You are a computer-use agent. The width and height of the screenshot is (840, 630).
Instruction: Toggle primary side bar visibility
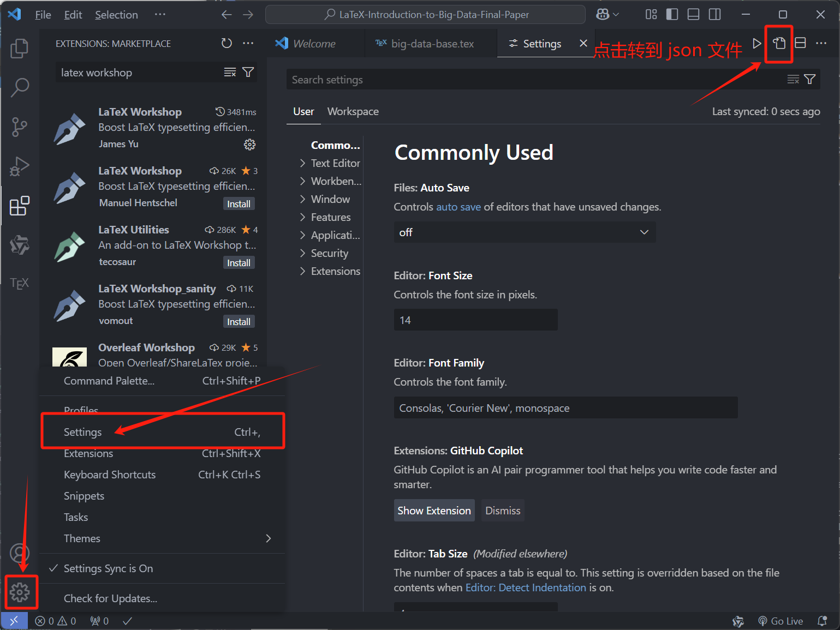tap(672, 15)
